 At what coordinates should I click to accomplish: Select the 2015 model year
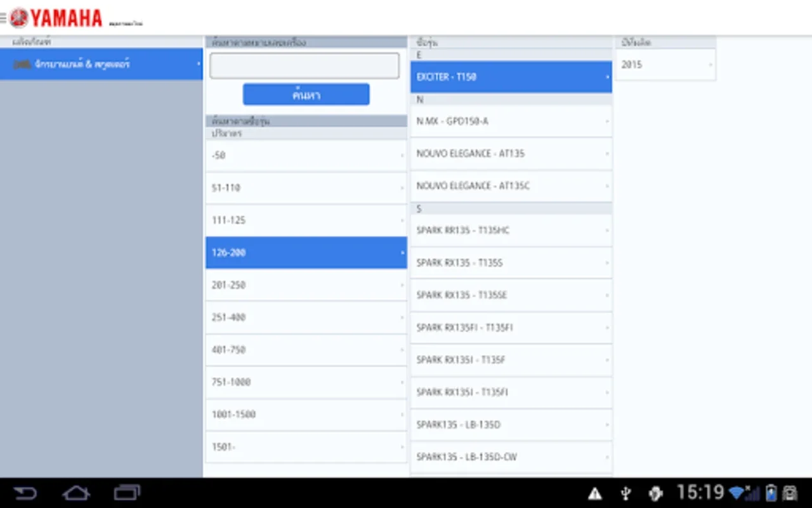665,65
